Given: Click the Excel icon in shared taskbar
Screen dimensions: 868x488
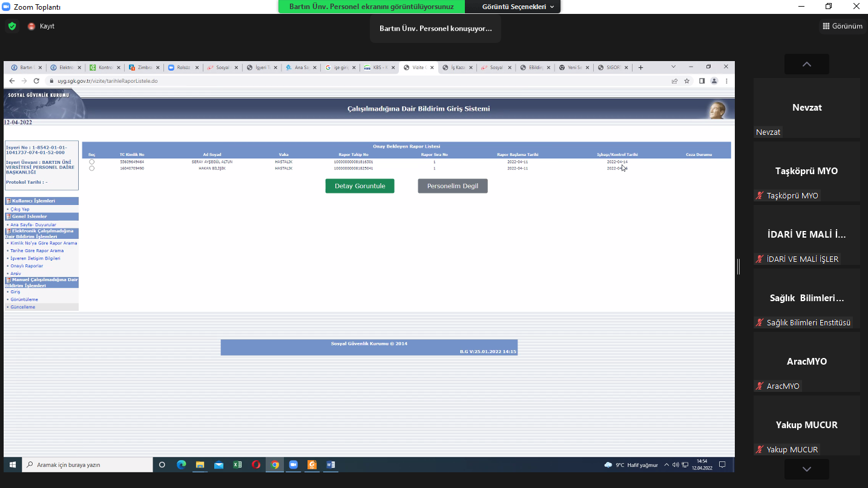Looking at the screenshot, I should pyautogui.click(x=237, y=464).
